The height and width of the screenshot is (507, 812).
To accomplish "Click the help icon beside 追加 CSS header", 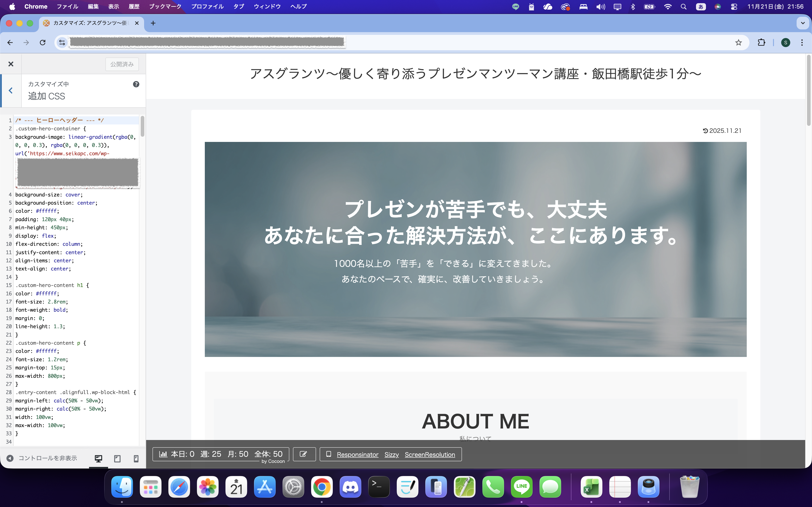I will (x=136, y=84).
